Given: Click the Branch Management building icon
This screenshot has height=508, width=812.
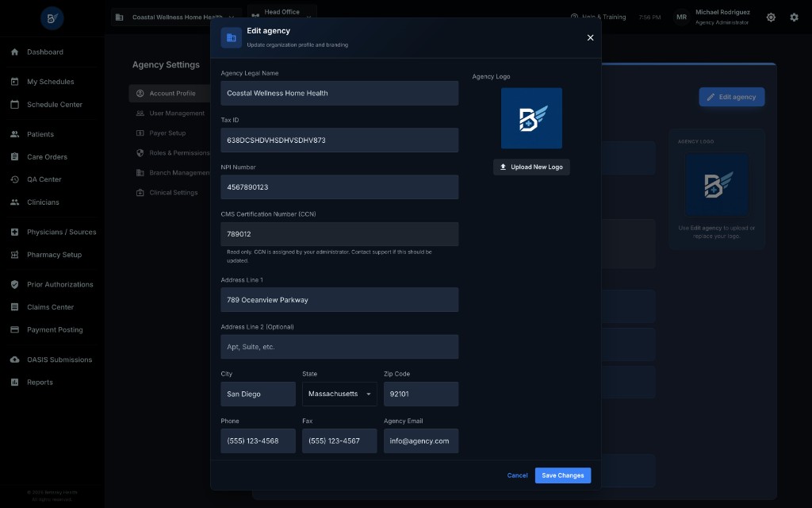Looking at the screenshot, I should [x=140, y=172].
